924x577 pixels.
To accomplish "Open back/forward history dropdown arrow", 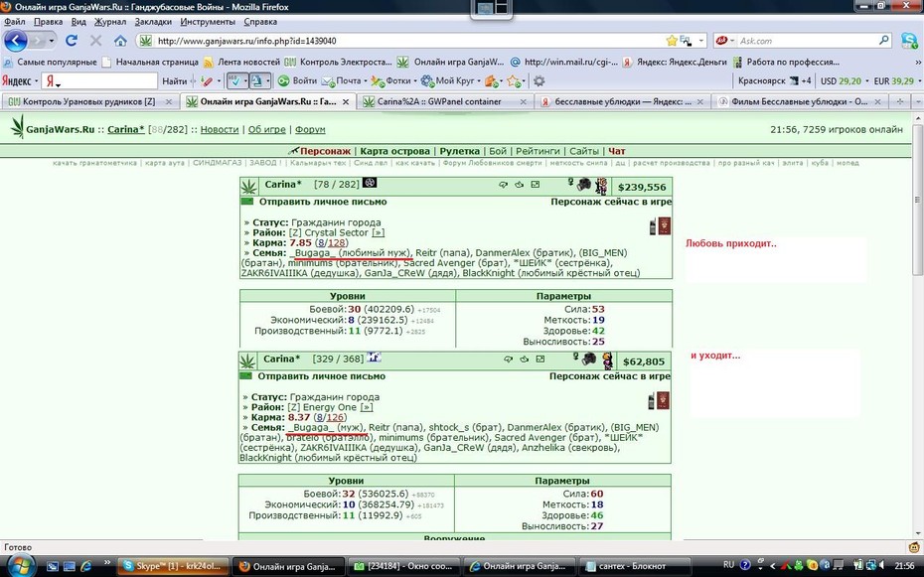I will [x=52, y=41].
